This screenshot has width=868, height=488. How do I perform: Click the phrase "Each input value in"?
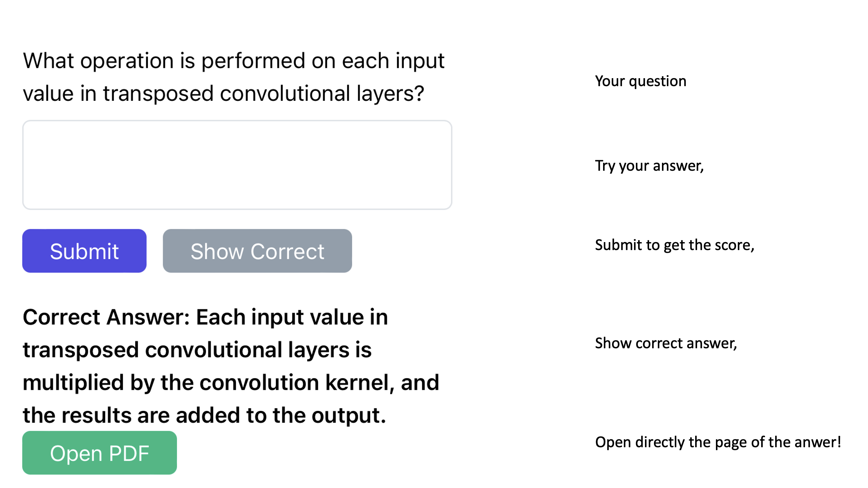(x=292, y=317)
